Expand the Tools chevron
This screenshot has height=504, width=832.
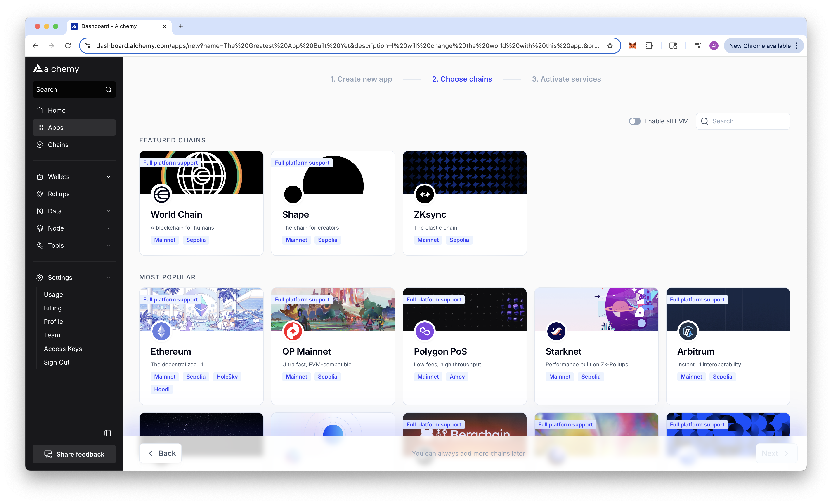tap(108, 245)
